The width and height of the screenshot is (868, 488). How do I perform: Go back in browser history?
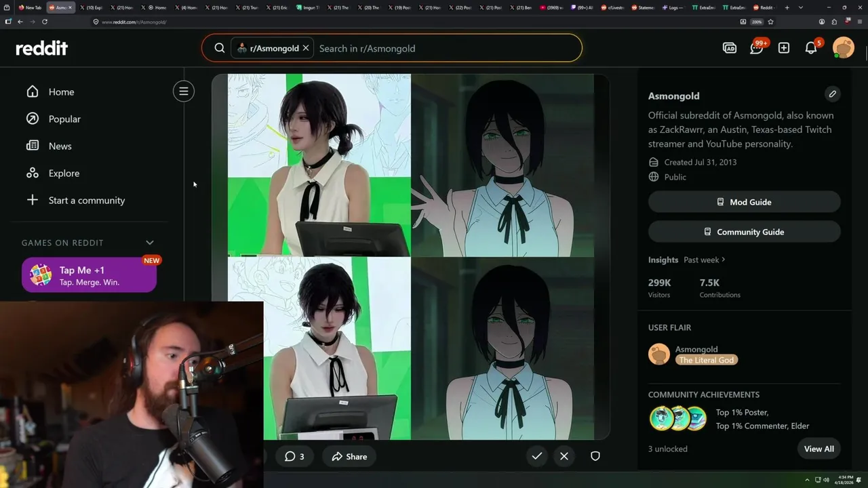(20, 22)
